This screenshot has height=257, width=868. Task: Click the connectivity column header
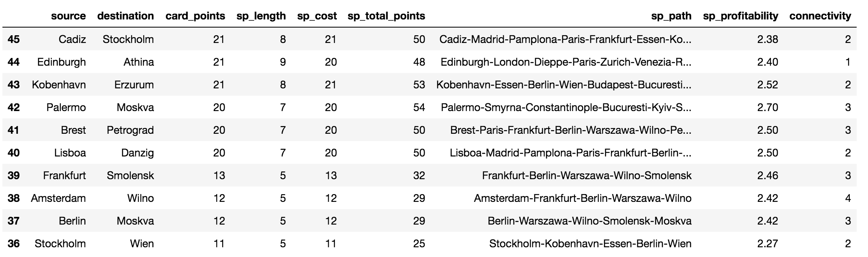tap(820, 16)
